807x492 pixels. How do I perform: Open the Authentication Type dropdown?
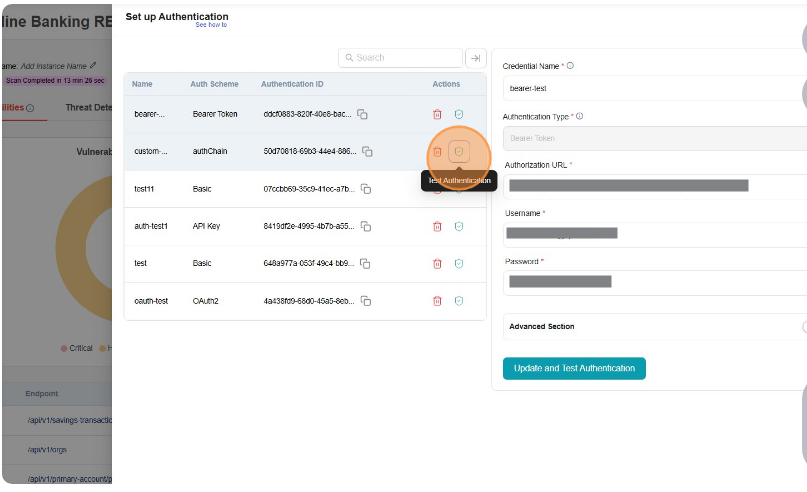coord(655,138)
